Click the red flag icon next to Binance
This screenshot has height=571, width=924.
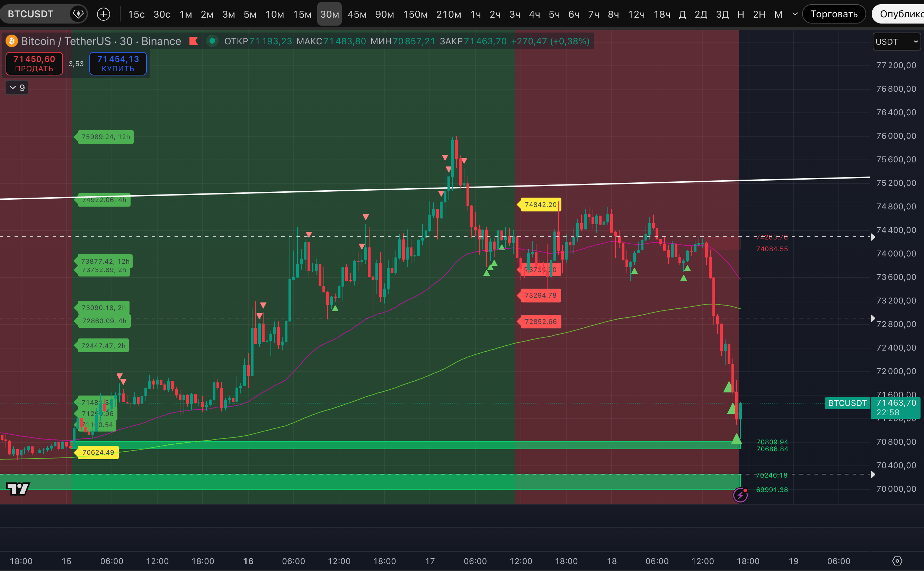(x=194, y=41)
